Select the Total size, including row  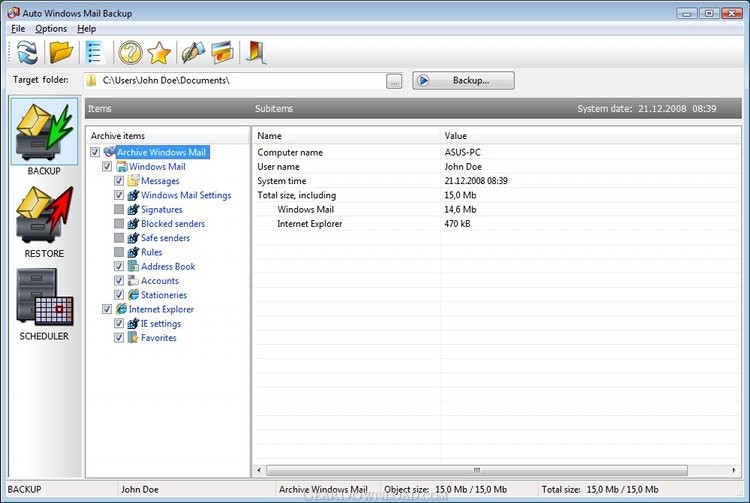496,195
